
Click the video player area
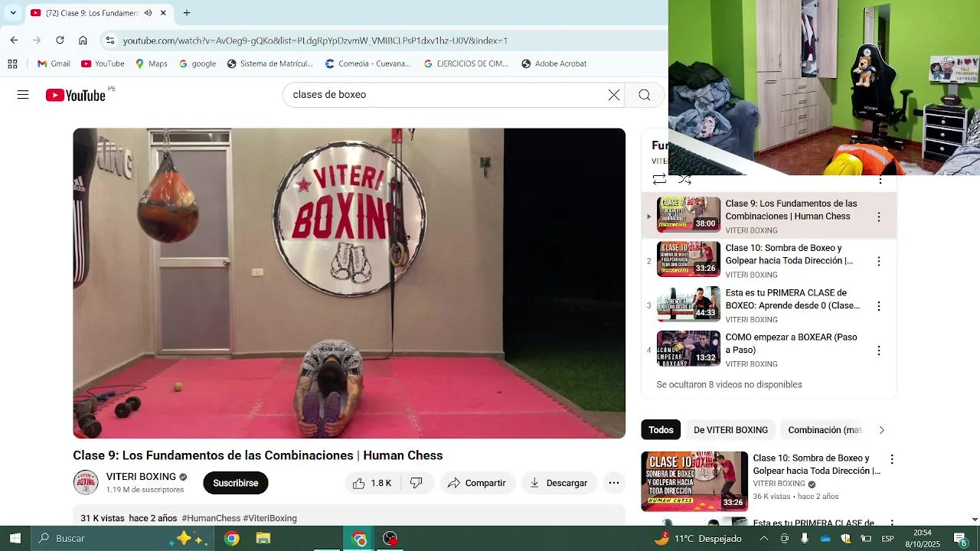click(x=349, y=283)
